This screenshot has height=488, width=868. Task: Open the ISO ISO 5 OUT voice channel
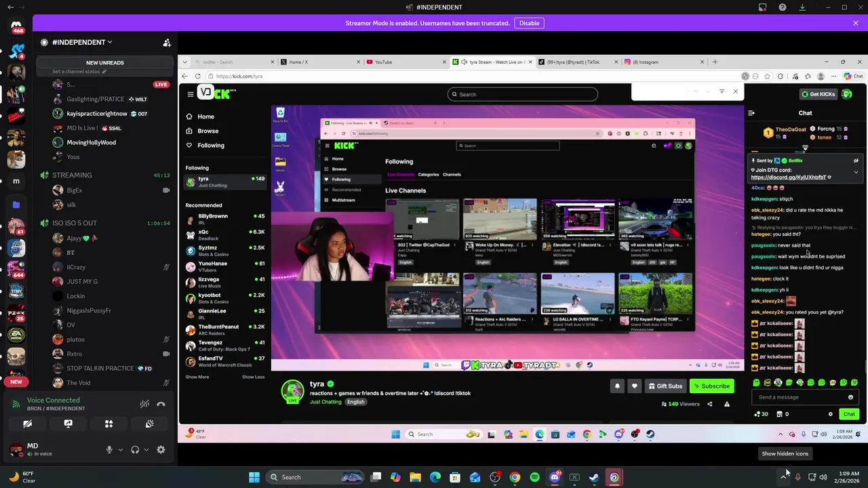(x=75, y=223)
